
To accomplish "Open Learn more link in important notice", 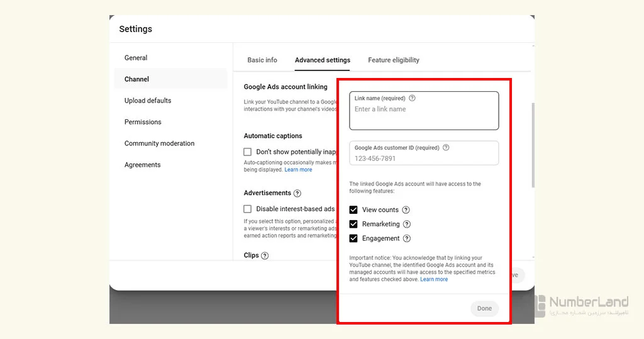I will tap(434, 279).
